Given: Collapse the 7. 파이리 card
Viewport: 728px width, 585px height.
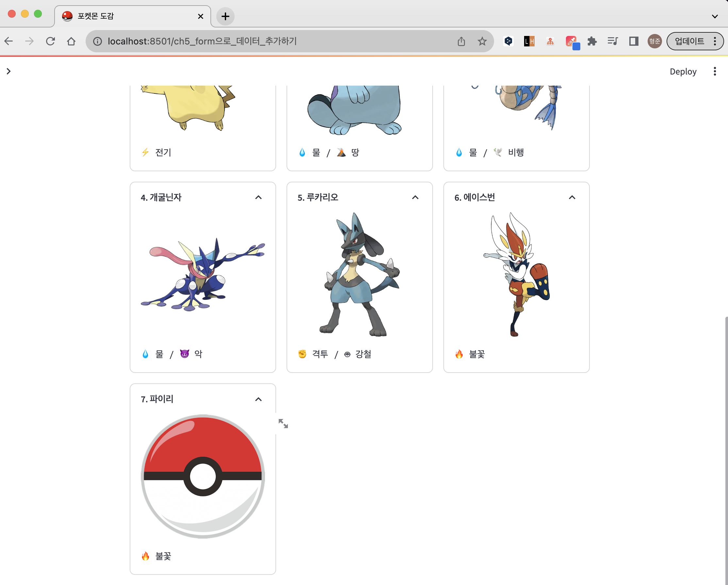Looking at the screenshot, I should pyautogui.click(x=258, y=399).
